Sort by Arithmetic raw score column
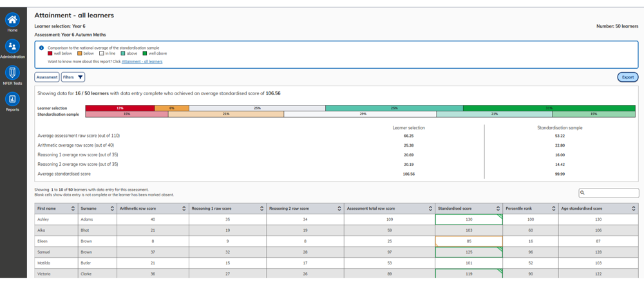This screenshot has width=644, height=285. (184, 208)
